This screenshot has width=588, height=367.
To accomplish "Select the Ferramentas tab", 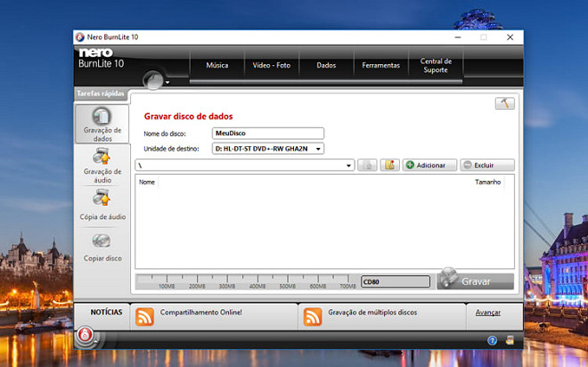I will (380, 65).
